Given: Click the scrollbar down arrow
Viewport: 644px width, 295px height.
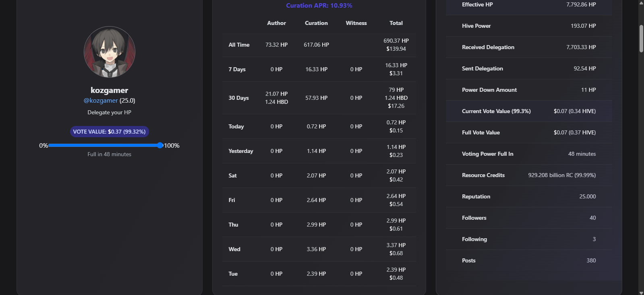Looking at the screenshot, I should 641,292.
